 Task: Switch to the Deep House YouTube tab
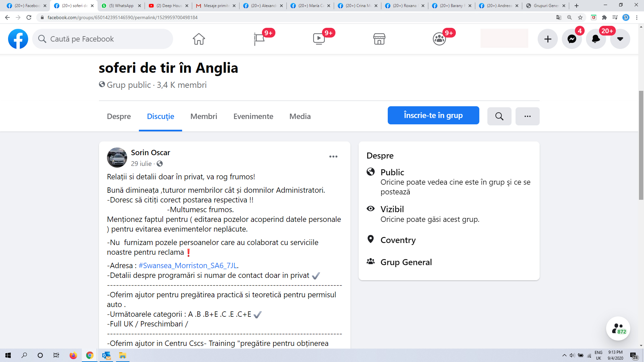click(168, 6)
